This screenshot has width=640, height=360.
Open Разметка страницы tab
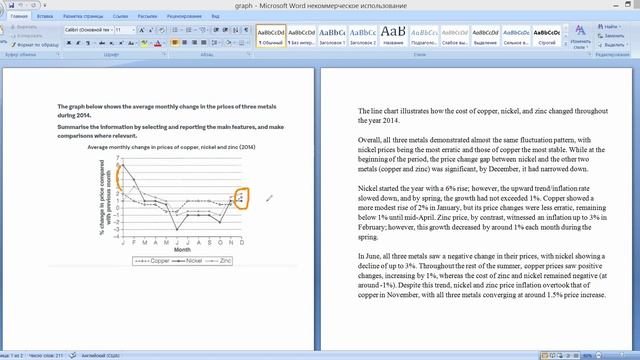pos(83,16)
